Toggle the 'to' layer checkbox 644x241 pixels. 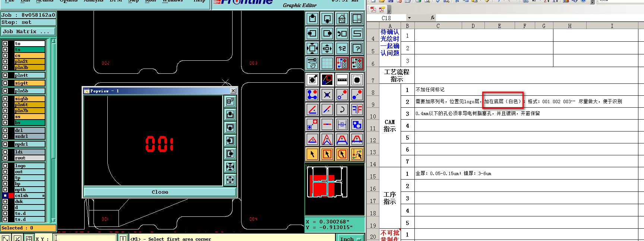[5, 44]
